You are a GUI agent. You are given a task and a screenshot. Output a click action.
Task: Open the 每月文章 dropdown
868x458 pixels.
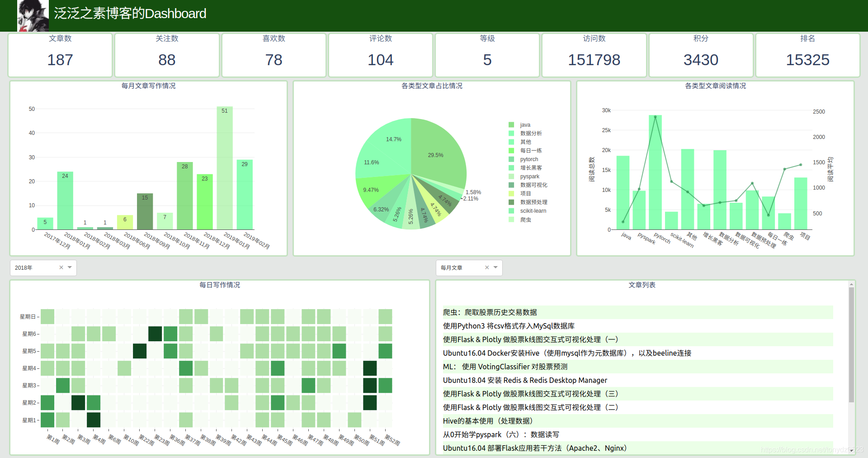[x=496, y=267]
